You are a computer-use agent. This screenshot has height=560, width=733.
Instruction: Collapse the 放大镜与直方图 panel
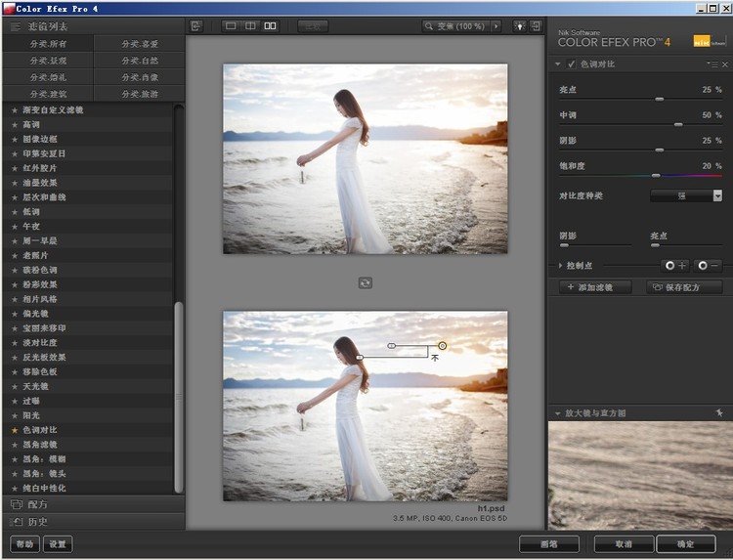[558, 413]
